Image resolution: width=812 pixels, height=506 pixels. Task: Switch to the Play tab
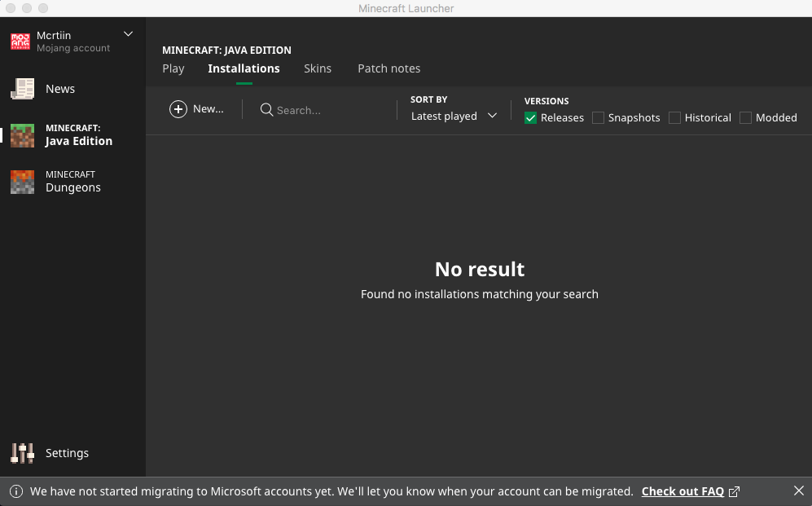coord(173,68)
